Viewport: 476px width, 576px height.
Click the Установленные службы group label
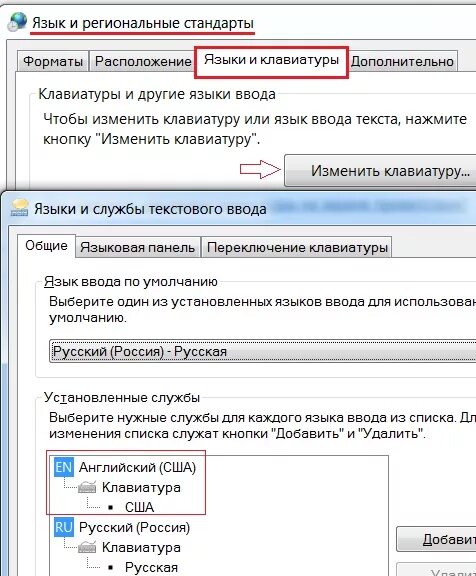tap(122, 397)
